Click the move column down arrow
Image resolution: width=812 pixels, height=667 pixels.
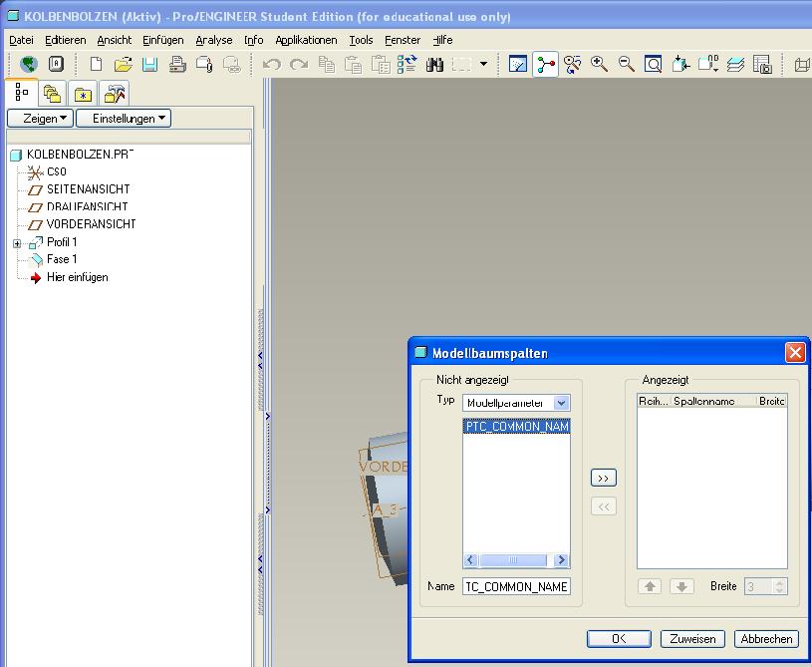[x=681, y=586]
